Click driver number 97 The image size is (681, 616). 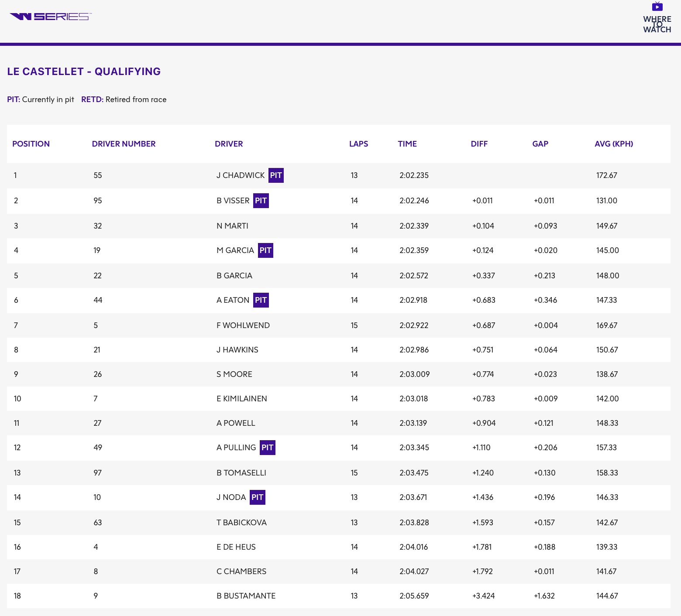click(x=98, y=473)
